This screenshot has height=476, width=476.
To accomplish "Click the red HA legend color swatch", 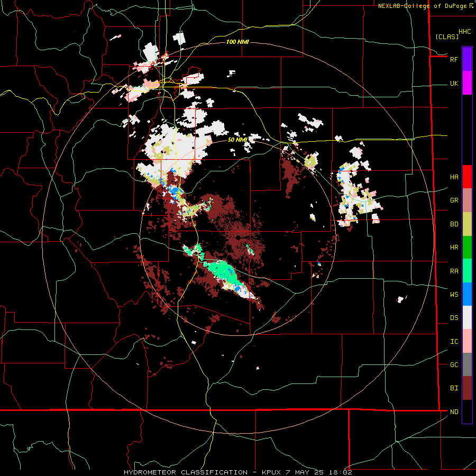I will (467, 177).
